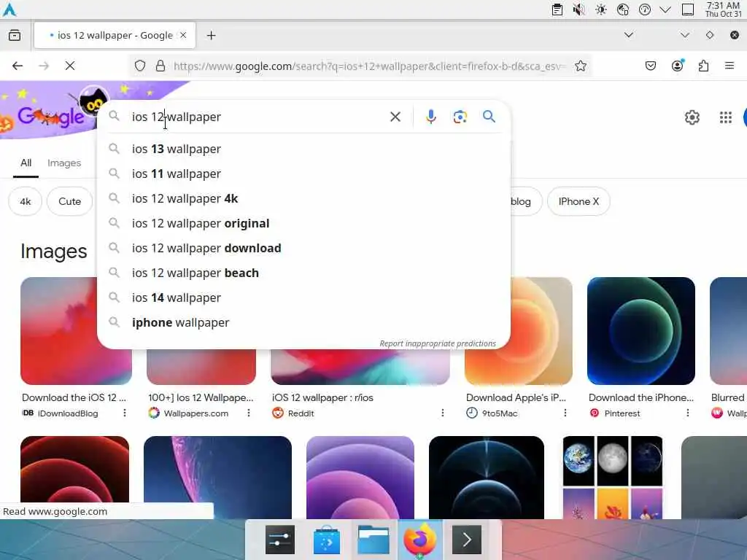The image size is (747, 560).
Task: Click inside the Google search text field
Action: pyautogui.click(x=258, y=117)
